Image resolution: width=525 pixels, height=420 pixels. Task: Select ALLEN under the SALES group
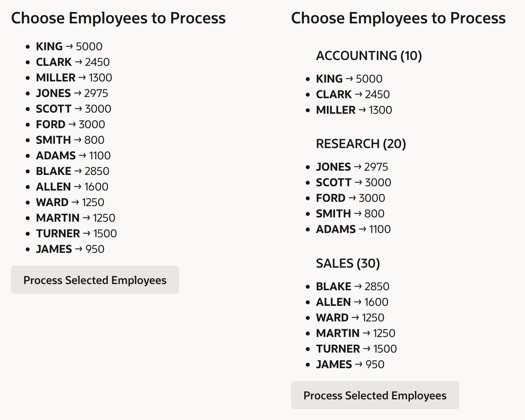click(x=352, y=302)
